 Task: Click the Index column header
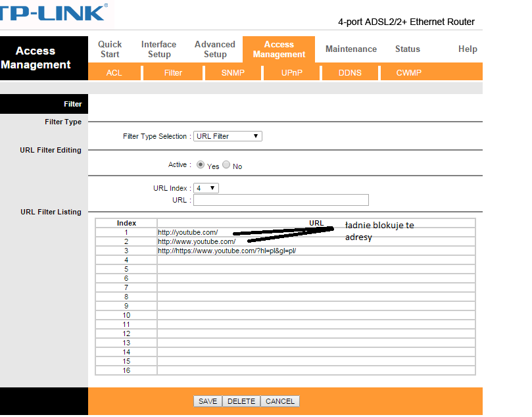[126, 223]
